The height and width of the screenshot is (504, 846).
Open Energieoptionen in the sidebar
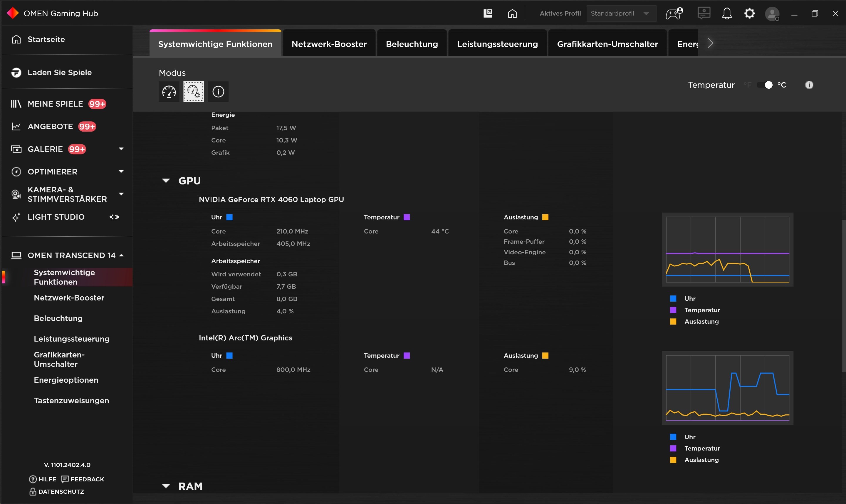(66, 380)
